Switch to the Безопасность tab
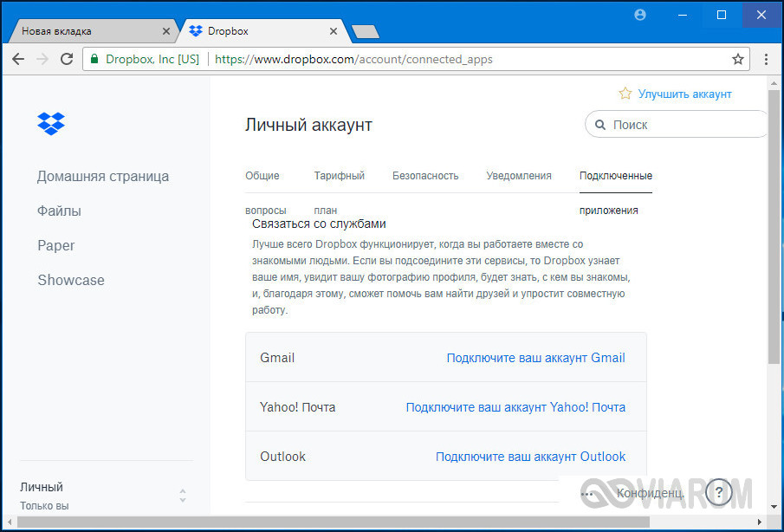 coord(425,176)
